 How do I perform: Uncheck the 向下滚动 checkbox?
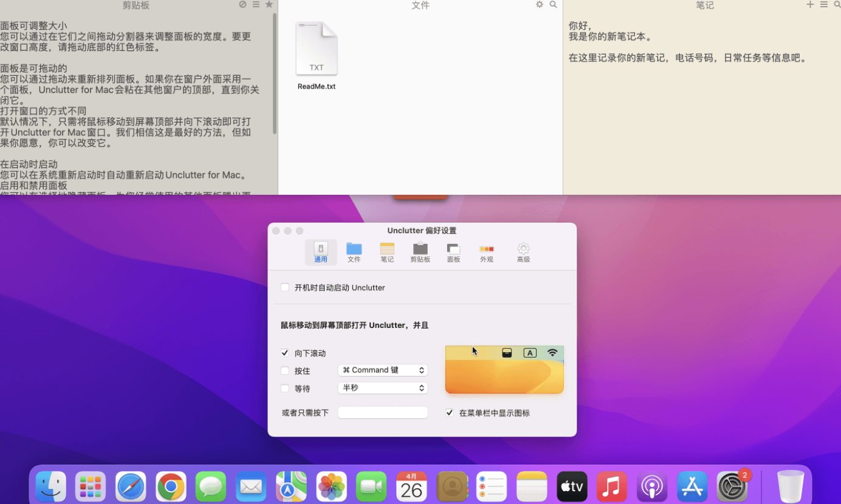tap(285, 353)
